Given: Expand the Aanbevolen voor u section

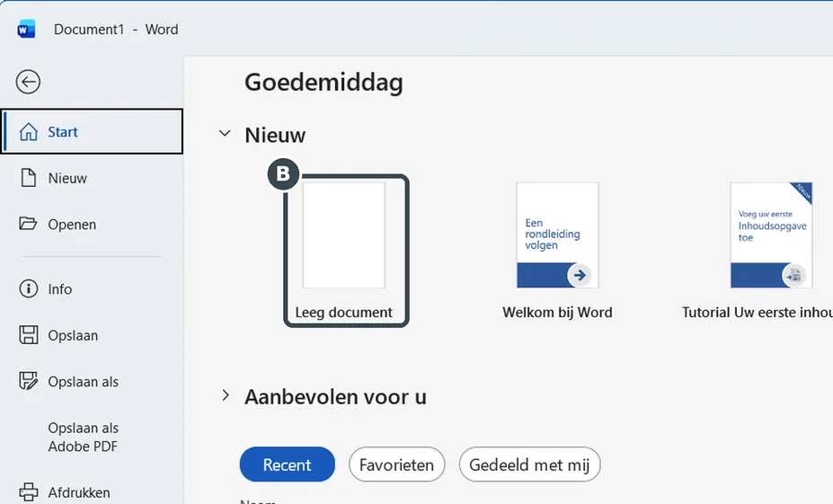Looking at the screenshot, I should [226, 395].
